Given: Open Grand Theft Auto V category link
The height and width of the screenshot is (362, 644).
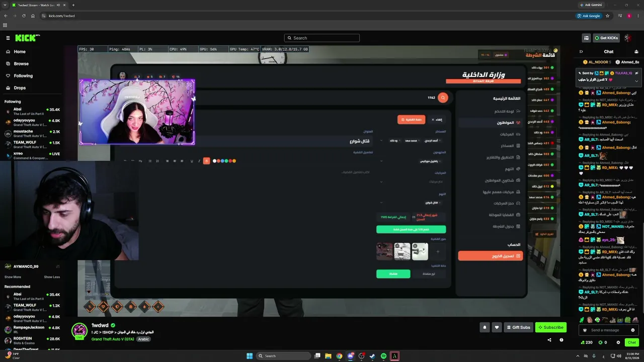Looking at the screenshot, I should pos(113,339).
